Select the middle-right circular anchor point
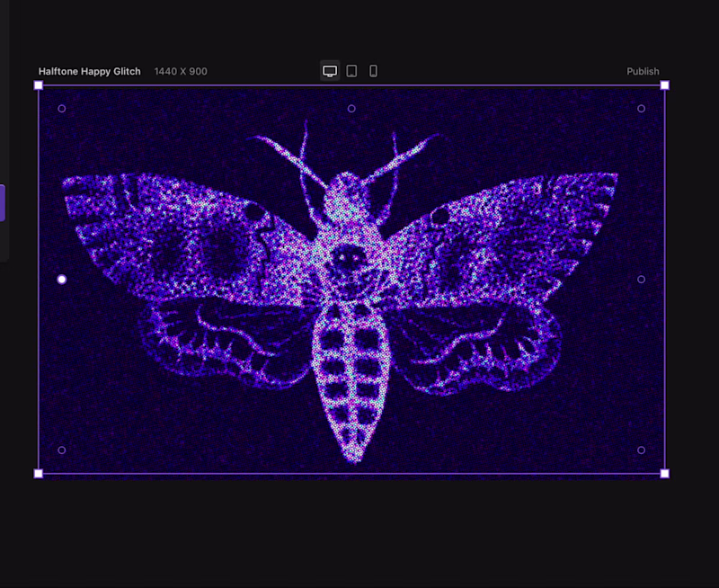 coord(642,280)
